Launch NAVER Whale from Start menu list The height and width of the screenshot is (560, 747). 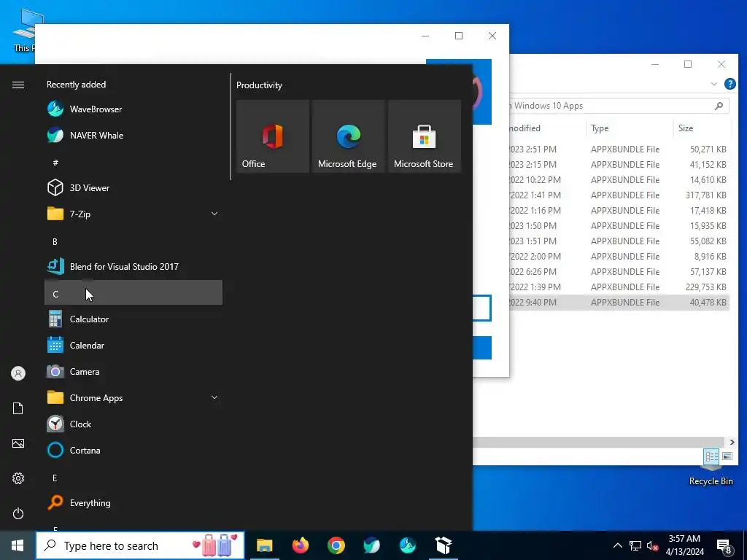pos(133,135)
